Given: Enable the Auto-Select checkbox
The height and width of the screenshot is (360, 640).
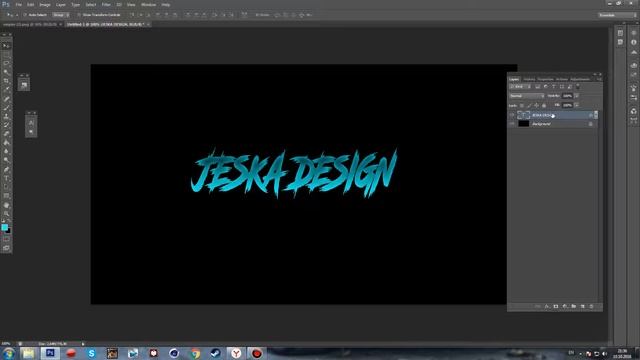Looking at the screenshot, I should pyautogui.click(x=24, y=15).
